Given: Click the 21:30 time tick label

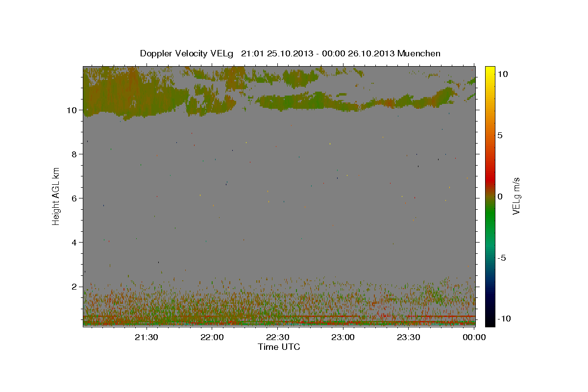Looking at the screenshot, I should pyautogui.click(x=147, y=337).
